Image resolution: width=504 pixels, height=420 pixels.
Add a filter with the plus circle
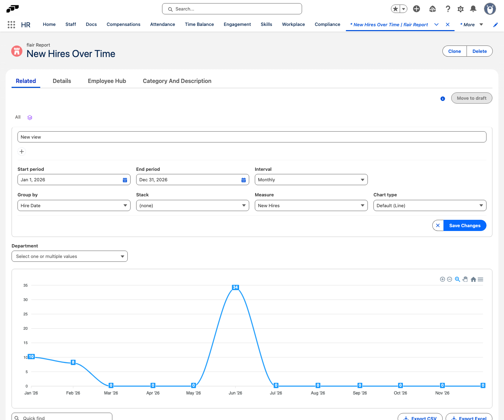22,152
